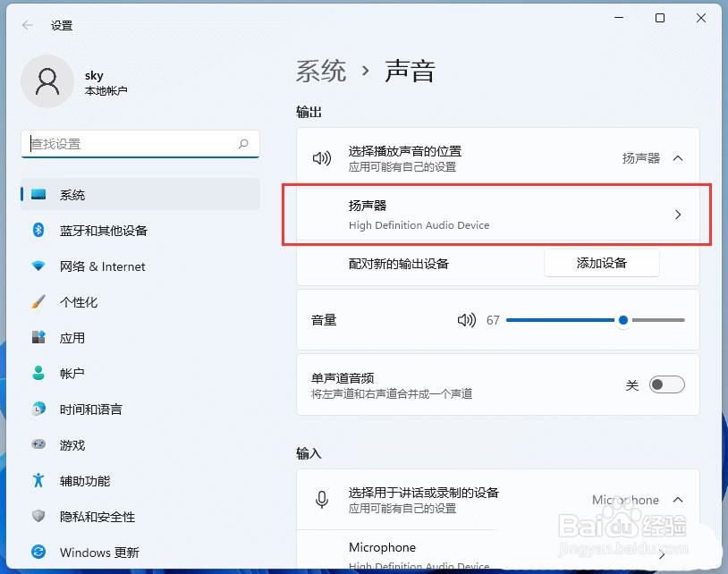This screenshot has height=574, width=728.
Task: Click in the 查找设置 search box
Action: [x=140, y=144]
